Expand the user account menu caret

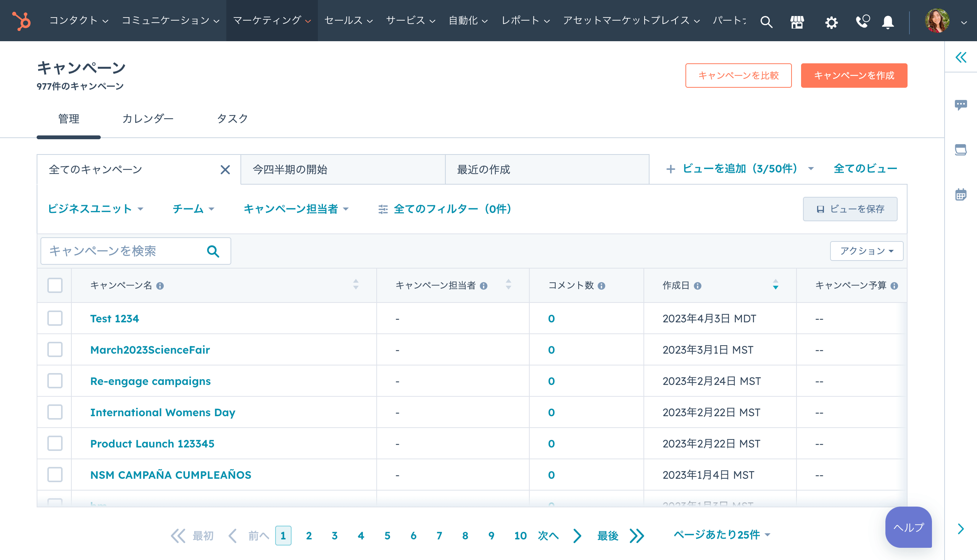coord(964,22)
